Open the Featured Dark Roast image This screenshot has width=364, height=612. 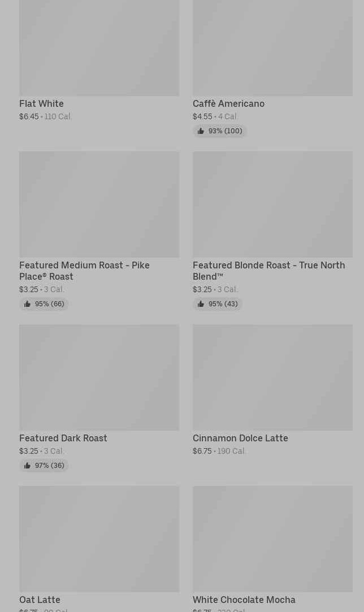pyautogui.click(x=99, y=377)
